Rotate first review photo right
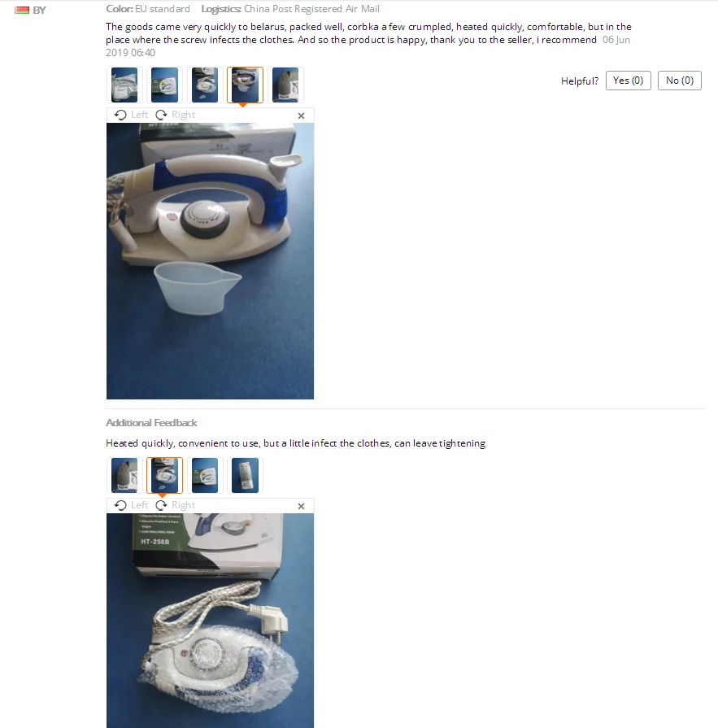Image resolution: width=718 pixels, height=728 pixels. tap(176, 115)
